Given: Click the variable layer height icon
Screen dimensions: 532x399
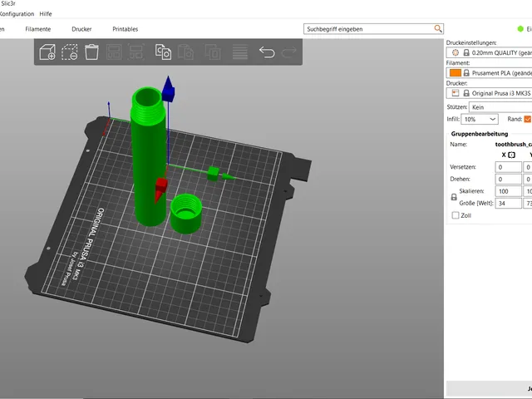Looking at the screenshot, I should click(240, 52).
